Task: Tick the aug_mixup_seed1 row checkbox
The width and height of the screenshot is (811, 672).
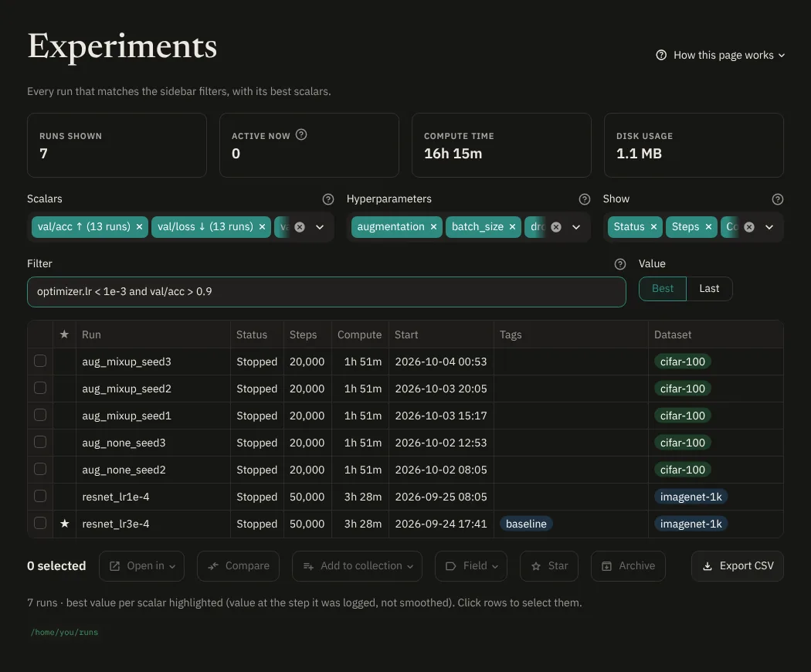Action: (x=40, y=415)
